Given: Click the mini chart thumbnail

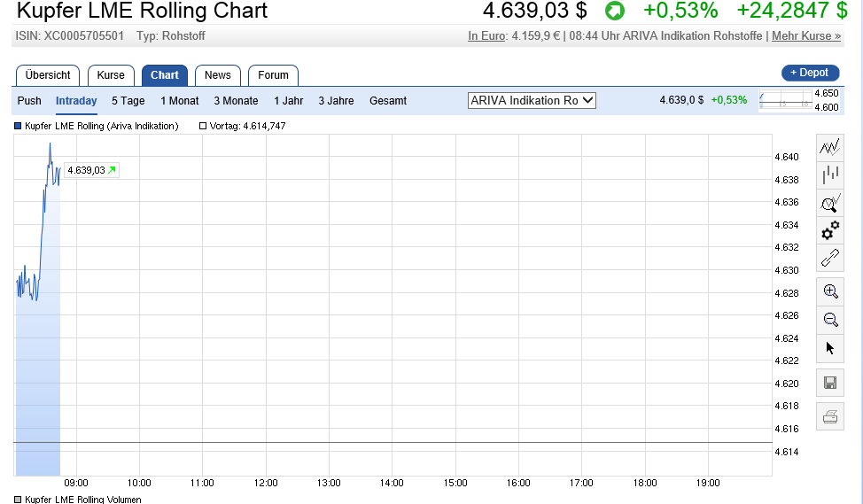Looking at the screenshot, I should click(x=785, y=100).
